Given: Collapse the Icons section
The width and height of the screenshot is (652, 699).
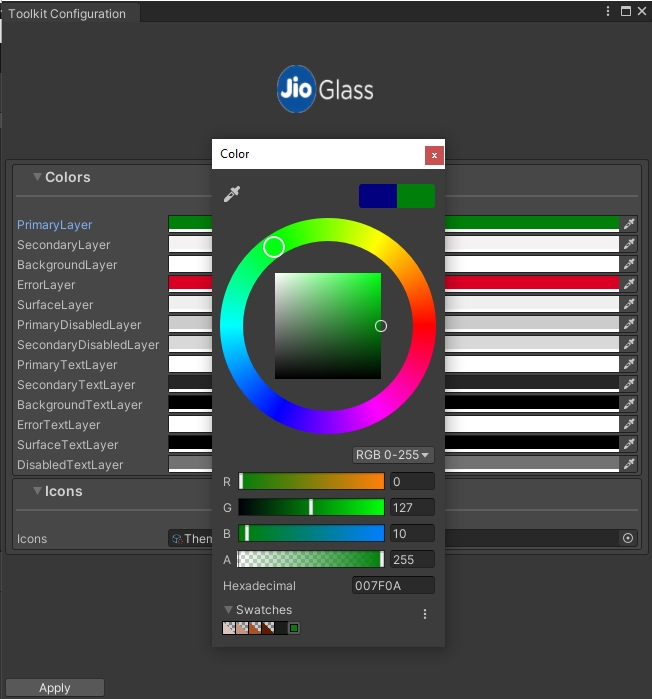Looking at the screenshot, I should point(37,491).
